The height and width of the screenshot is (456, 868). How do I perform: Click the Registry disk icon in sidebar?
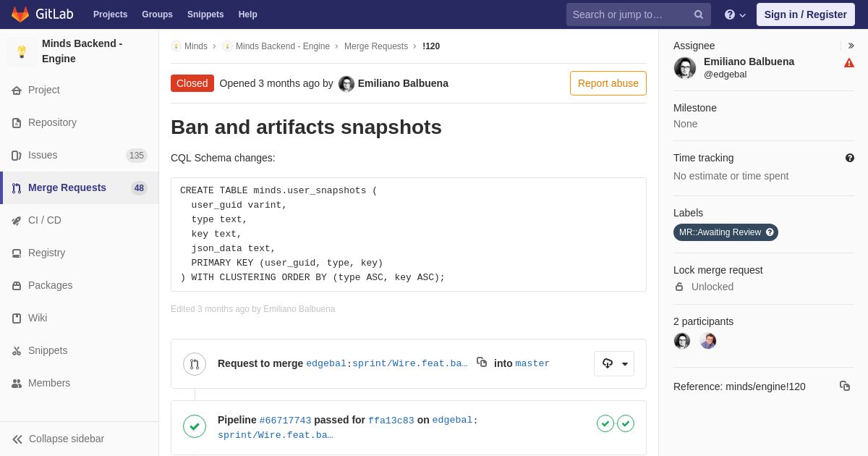(17, 253)
